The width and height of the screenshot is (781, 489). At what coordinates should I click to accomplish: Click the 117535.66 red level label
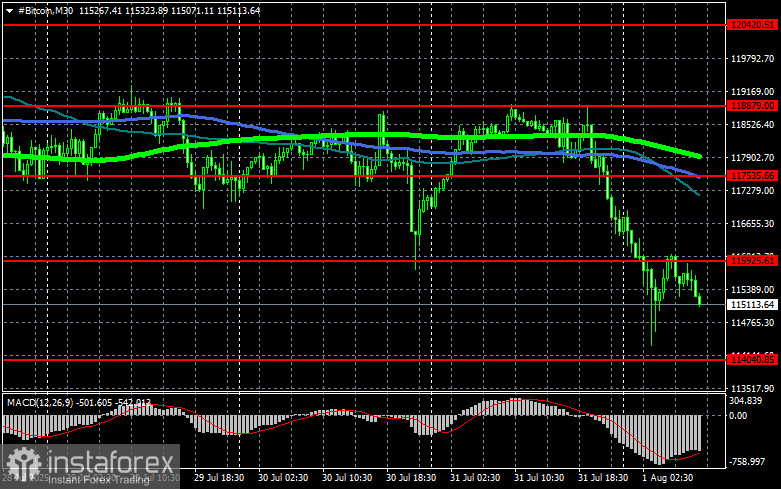pos(752,176)
